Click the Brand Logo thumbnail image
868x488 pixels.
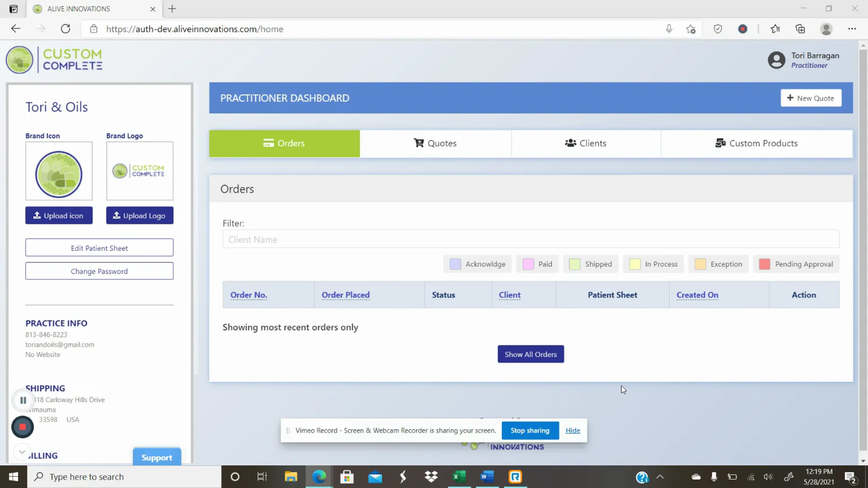coord(140,171)
